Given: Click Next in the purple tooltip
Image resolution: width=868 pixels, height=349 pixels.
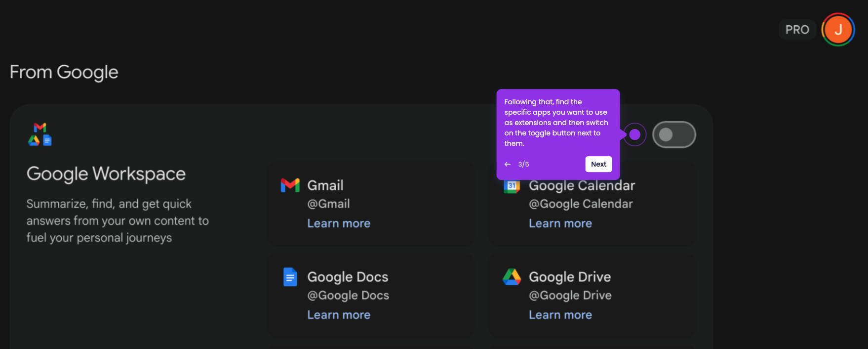Looking at the screenshot, I should [x=598, y=164].
